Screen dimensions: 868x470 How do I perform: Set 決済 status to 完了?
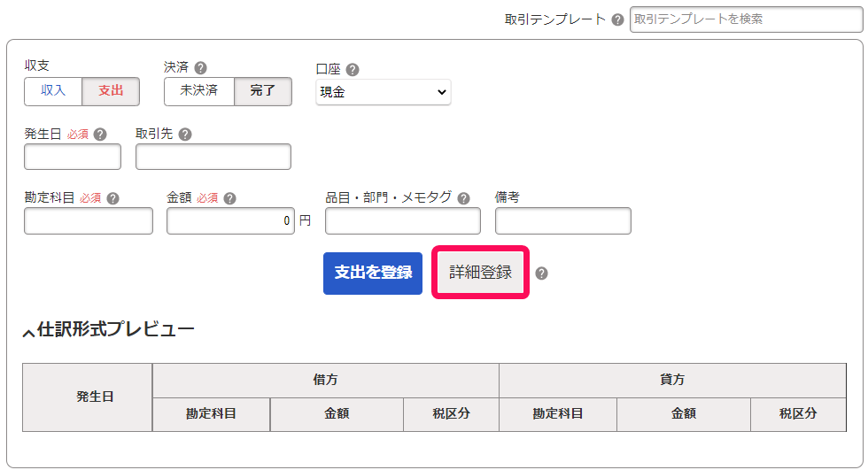(263, 91)
